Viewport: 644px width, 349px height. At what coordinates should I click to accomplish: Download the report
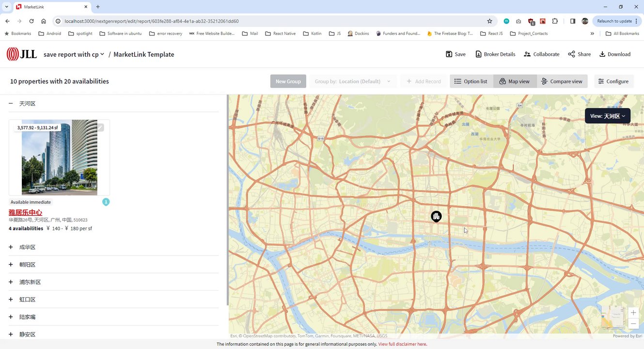pyautogui.click(x=614, y=54)
